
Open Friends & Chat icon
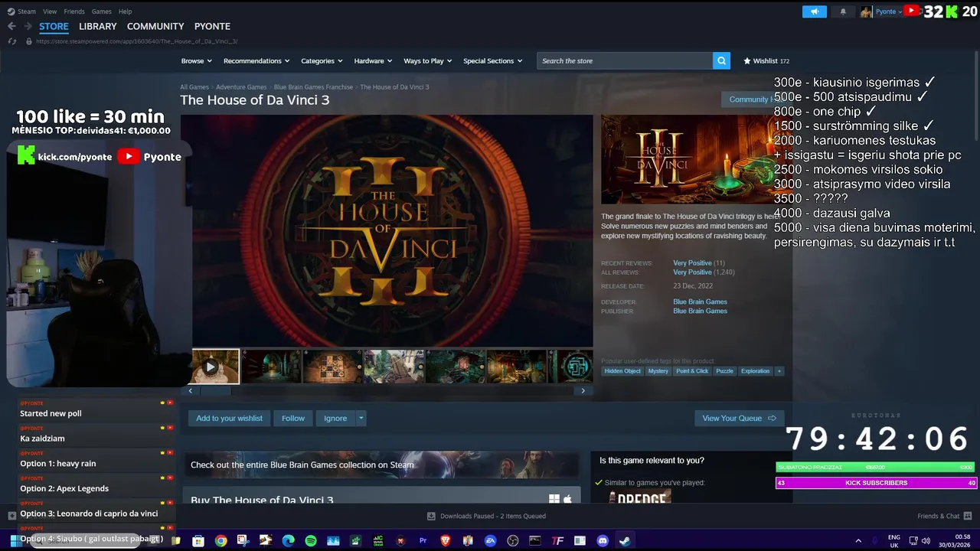968,516
